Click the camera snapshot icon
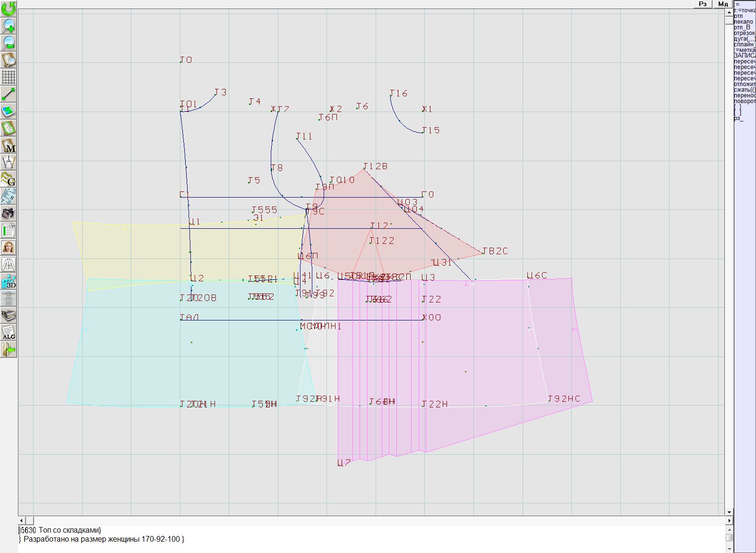The height and width of the screenshot is (553, 756). click(x=9, y=214)
